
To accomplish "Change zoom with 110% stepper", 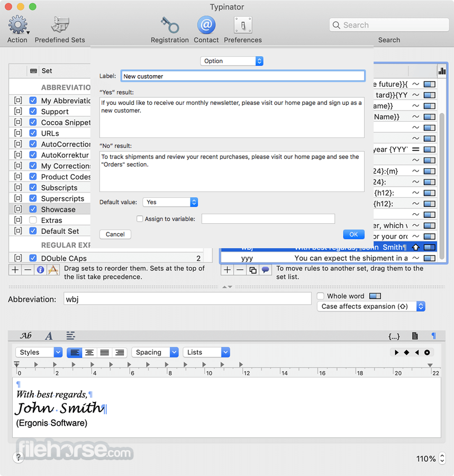I will [442, 458].
